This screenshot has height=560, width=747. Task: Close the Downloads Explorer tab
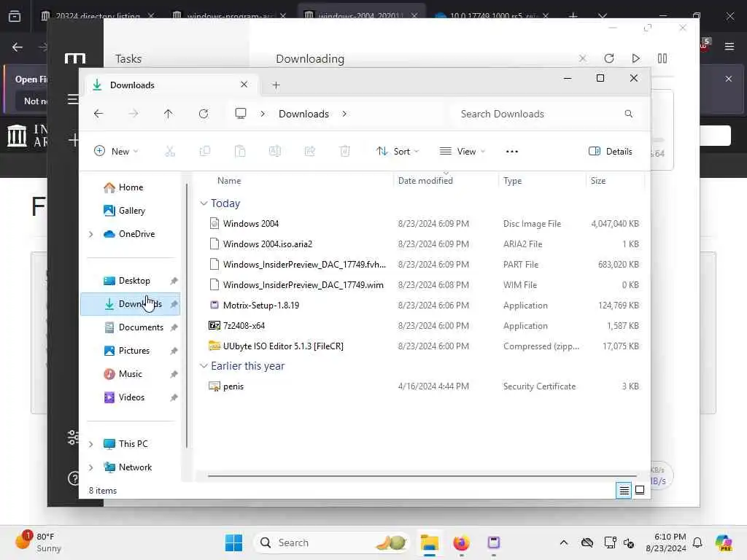click(x=244, y=85)
